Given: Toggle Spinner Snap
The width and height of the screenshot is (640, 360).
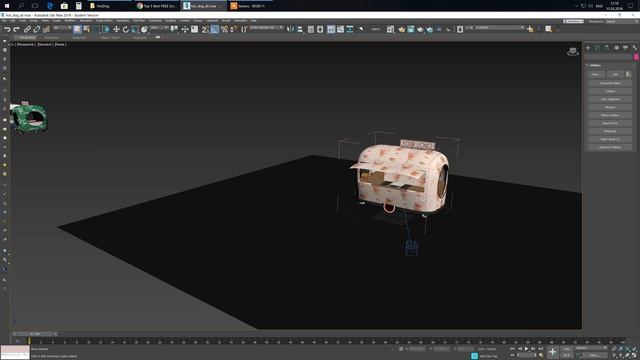Looking at the screenshot, I should point(233,29).
